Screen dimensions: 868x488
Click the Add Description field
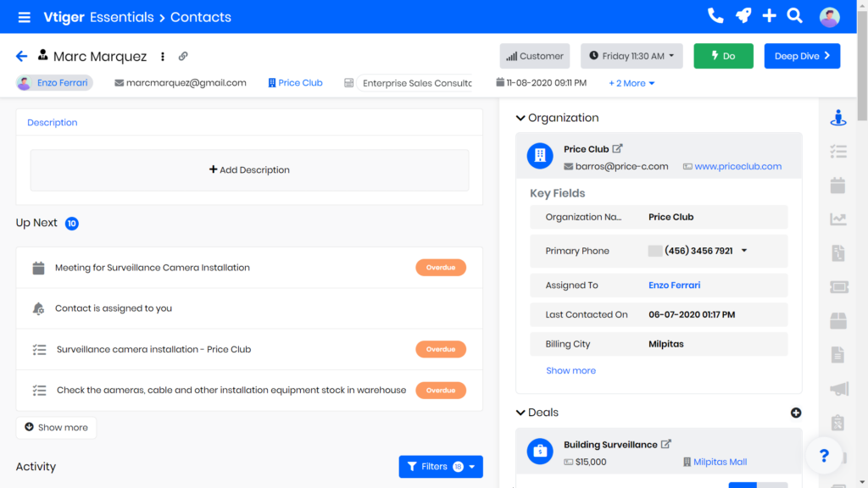(x=249, y=170)
